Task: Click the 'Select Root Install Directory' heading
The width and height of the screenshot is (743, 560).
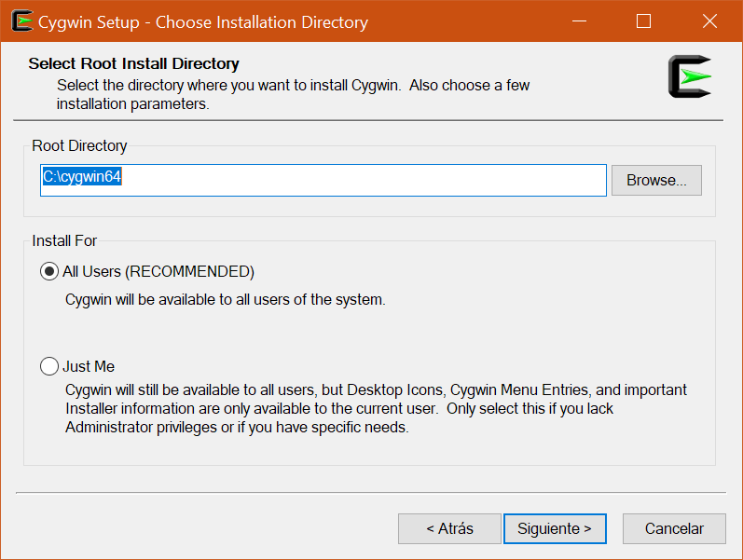Action: point(133,63)
